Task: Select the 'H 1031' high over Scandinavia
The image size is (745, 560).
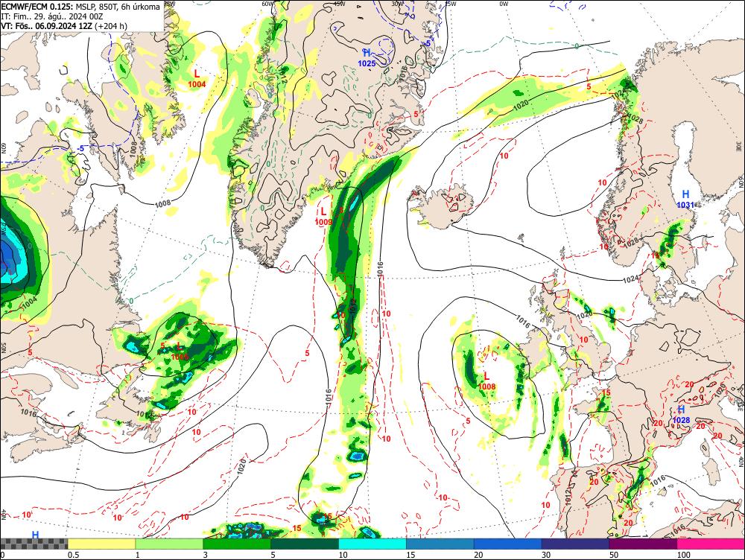Action: [685, 199]
